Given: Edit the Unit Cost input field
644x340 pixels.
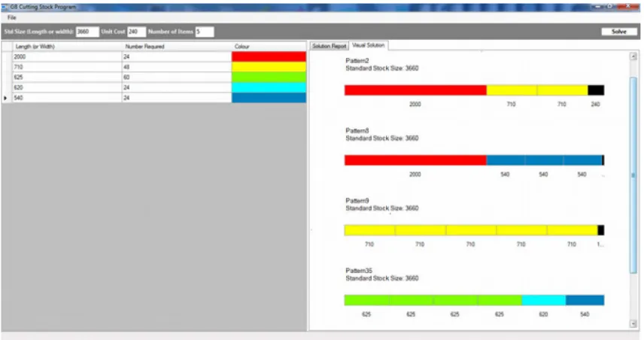Looking at the screenshot, I should point(136,32).
